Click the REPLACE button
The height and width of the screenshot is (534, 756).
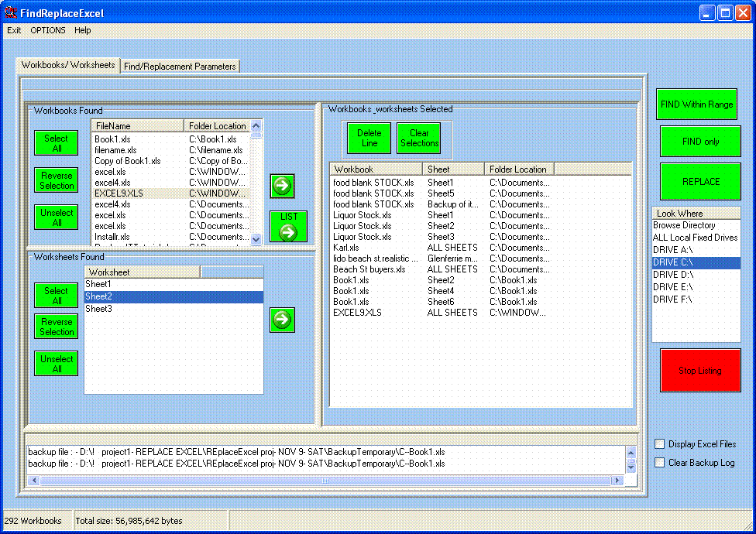[700, 182]
